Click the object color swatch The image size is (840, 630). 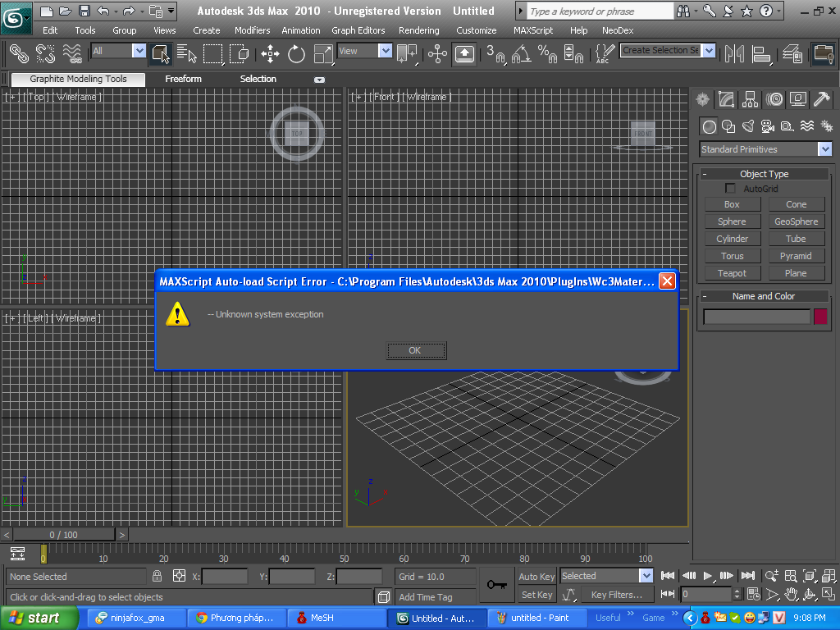(820, 317)
